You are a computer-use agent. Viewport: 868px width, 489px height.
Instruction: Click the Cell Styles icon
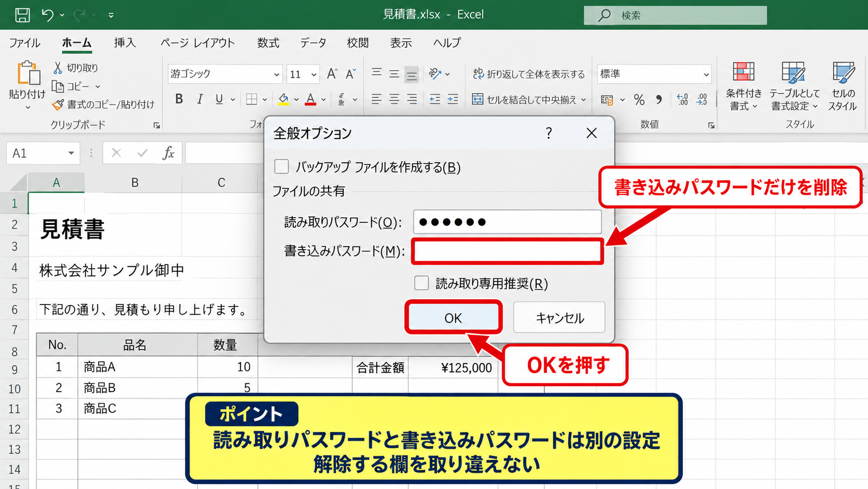(x=843, y=72)
